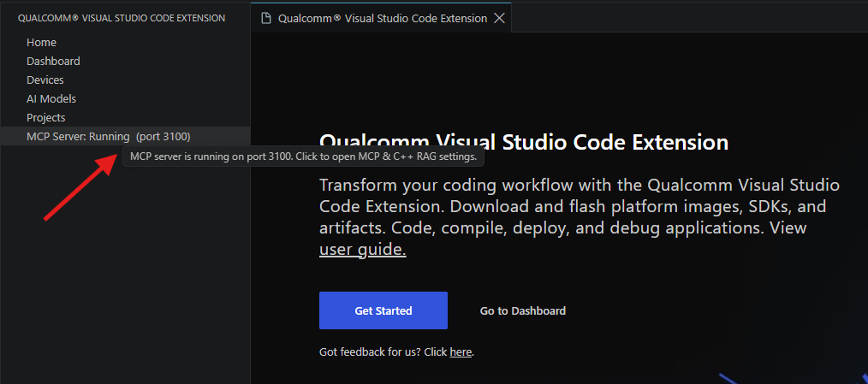868x384 pixels.
Task: Open MCP Server Running port 3100 entry
Action: pyautogui.click(x=125, y=136)
